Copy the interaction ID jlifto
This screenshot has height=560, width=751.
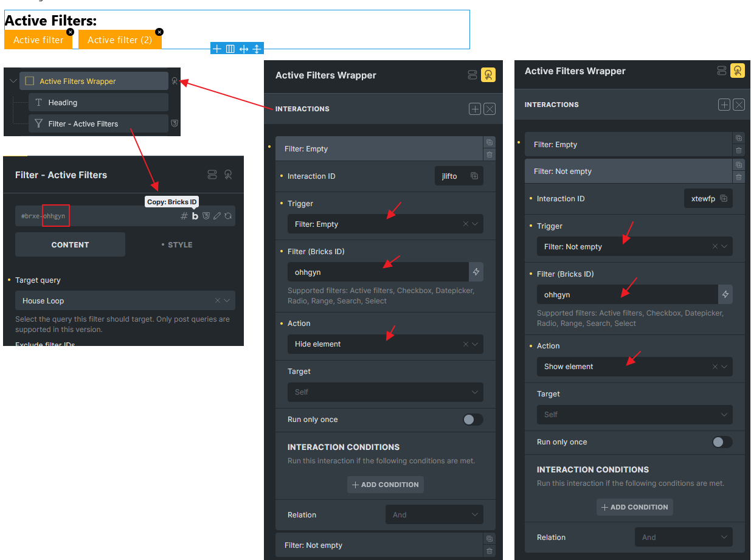tap(474, 176)
